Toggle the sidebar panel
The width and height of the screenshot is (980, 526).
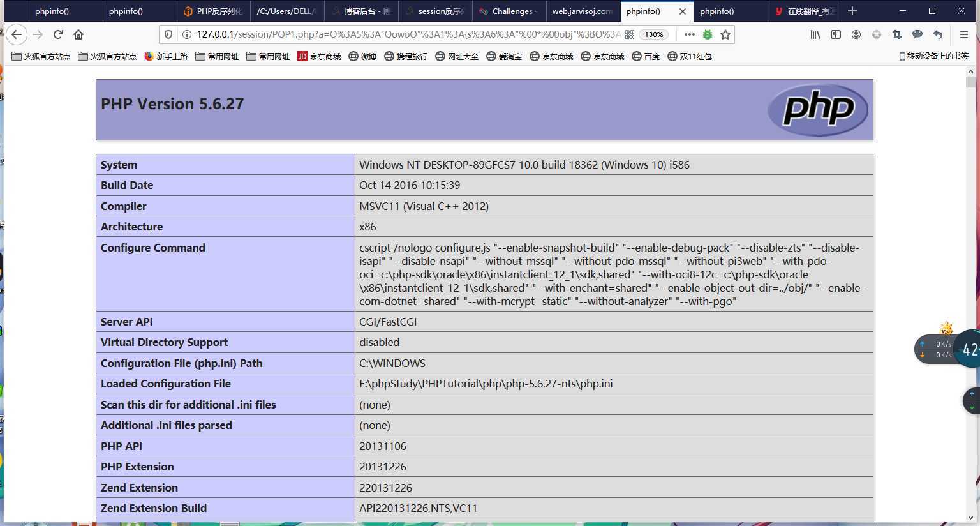[836, 34]
